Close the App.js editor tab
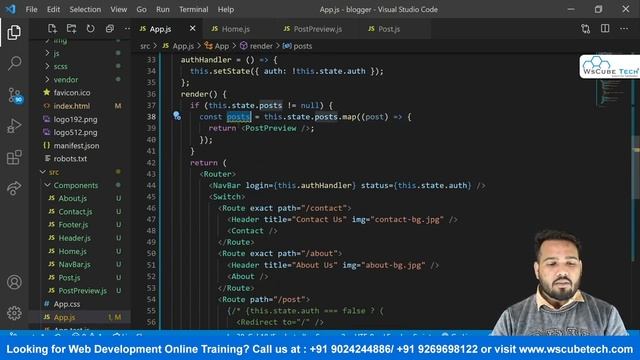Image resolution: width=640 pixels, height=360 pixels. click(192, 28)
